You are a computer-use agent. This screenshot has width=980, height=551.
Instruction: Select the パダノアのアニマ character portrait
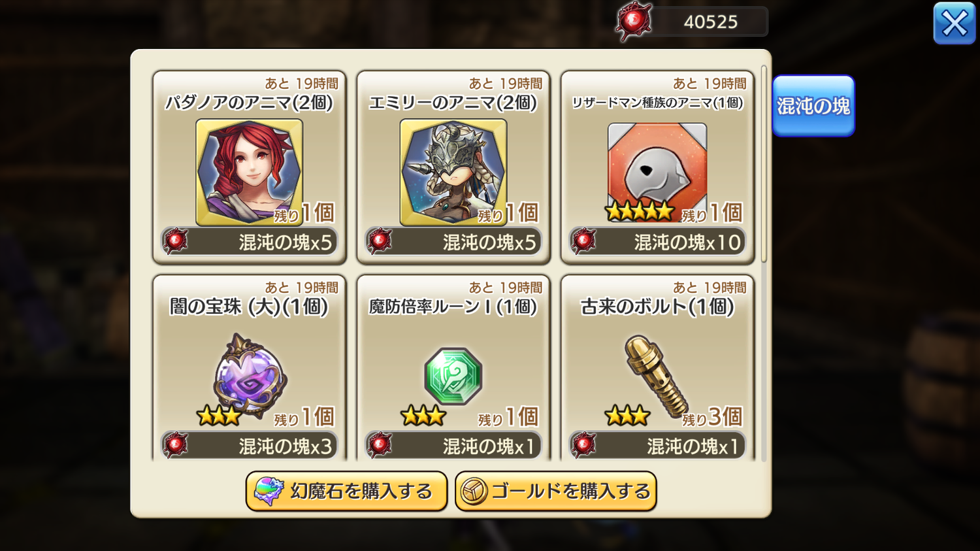(x=249, y=173)
